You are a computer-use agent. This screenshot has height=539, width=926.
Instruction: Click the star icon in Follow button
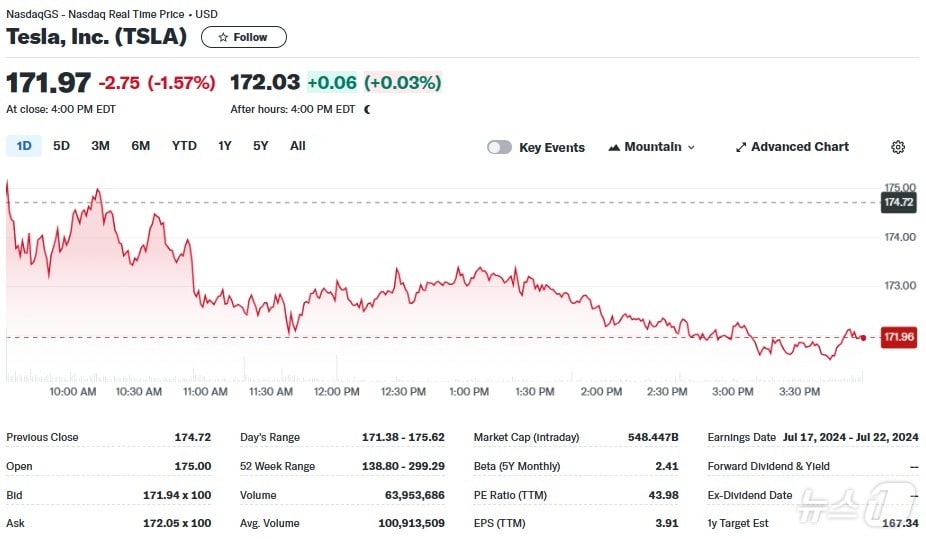[223, 37]
